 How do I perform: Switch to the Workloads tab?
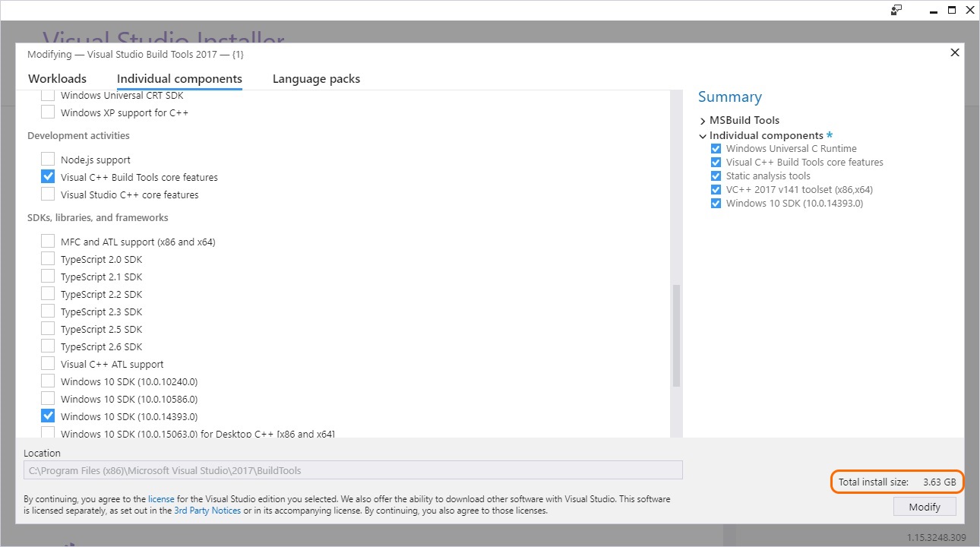(x=57, y=78)
